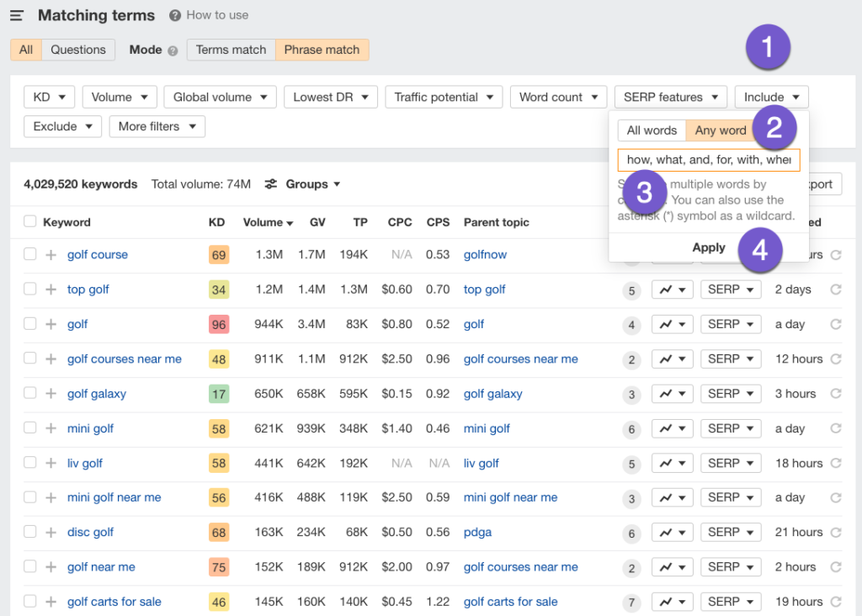Open the KD filter dropdown

(x=50, y=98)
